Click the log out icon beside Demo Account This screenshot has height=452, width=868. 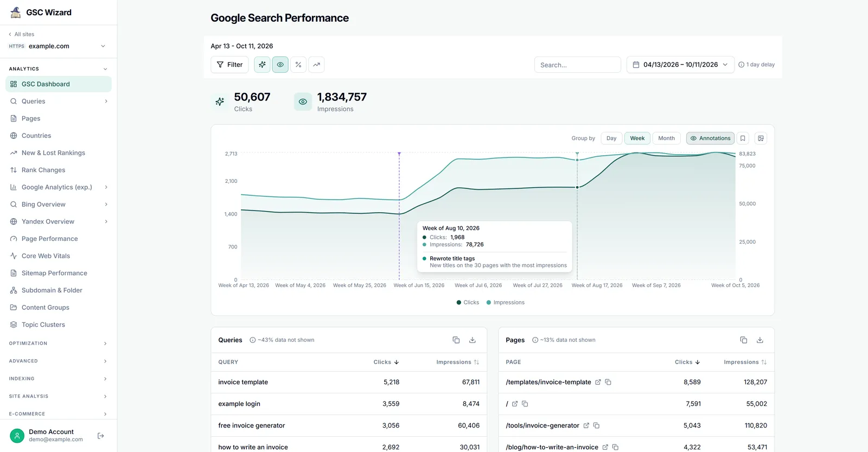(101, 436)
